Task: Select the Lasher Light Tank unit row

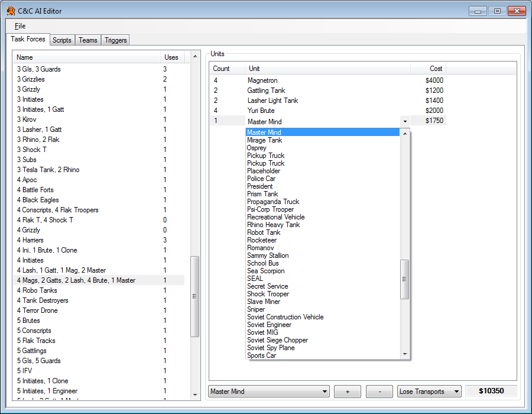Action: [327, 101]
